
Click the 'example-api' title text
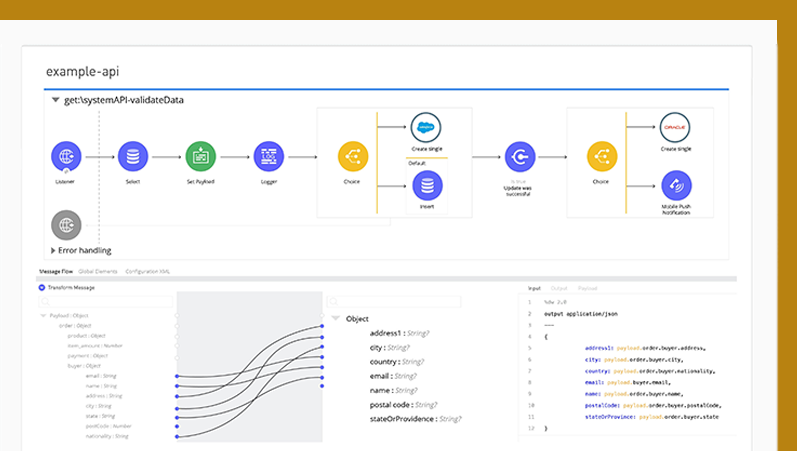click(82, 72)
